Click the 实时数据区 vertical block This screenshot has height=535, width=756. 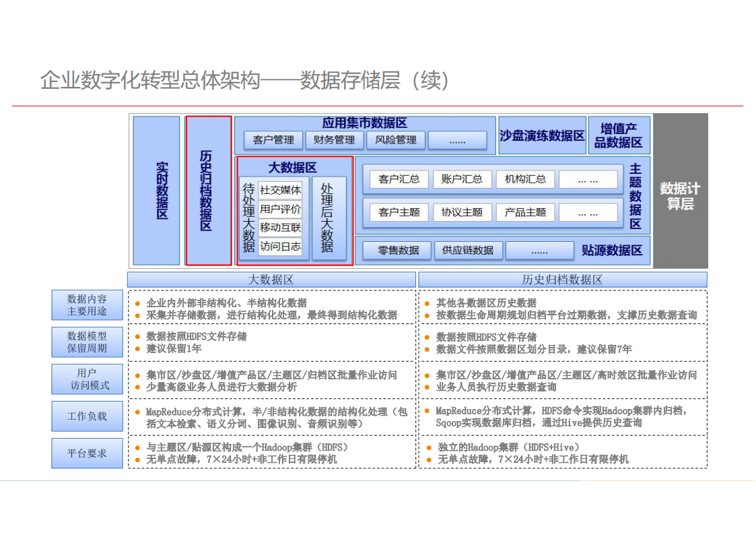(x=156, y=191)
